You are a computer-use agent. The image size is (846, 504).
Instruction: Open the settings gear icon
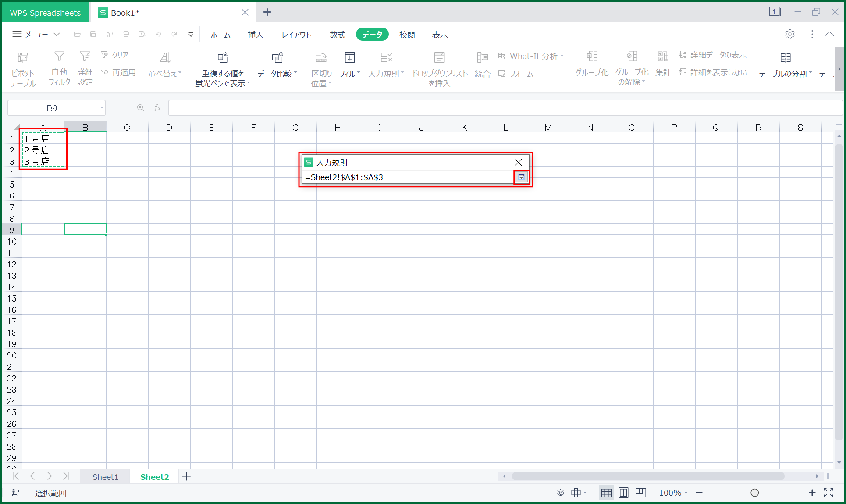point(790,34)
